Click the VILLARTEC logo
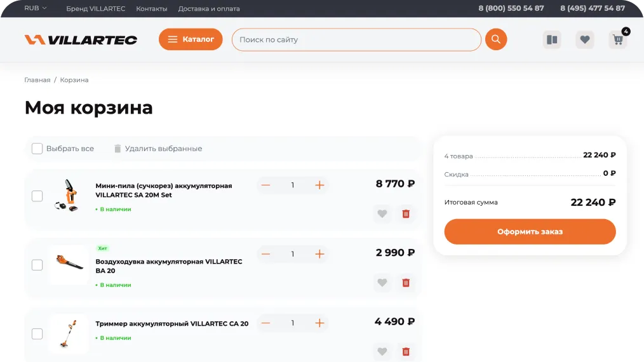644x362 pixels. click(81, 39)
